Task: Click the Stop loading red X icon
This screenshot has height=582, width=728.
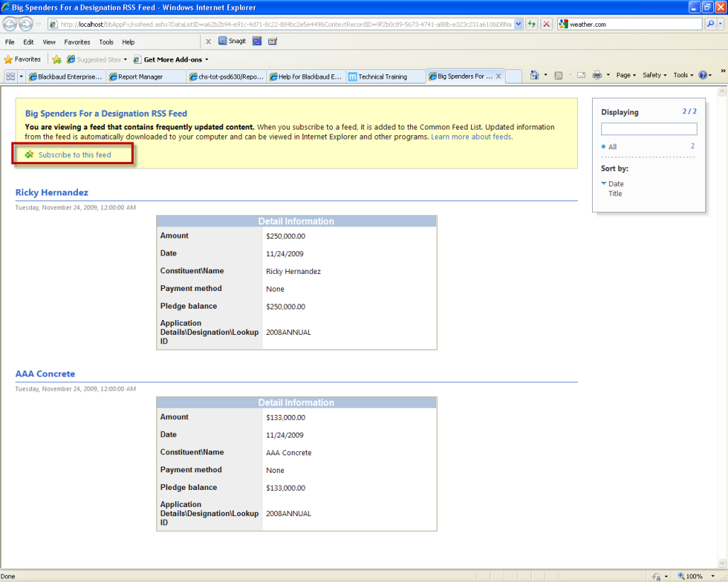Action: pos(547,24)
